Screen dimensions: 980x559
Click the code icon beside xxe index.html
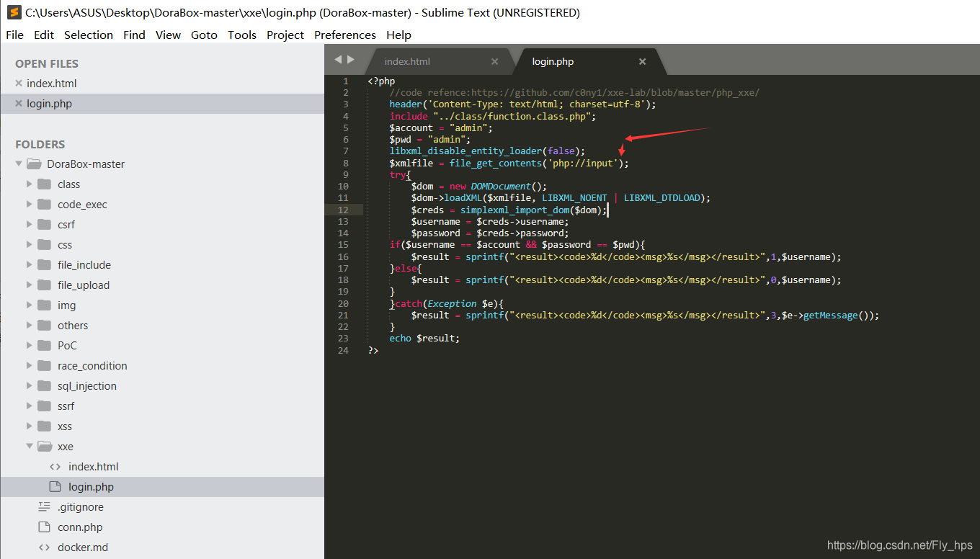coord(55,467)
